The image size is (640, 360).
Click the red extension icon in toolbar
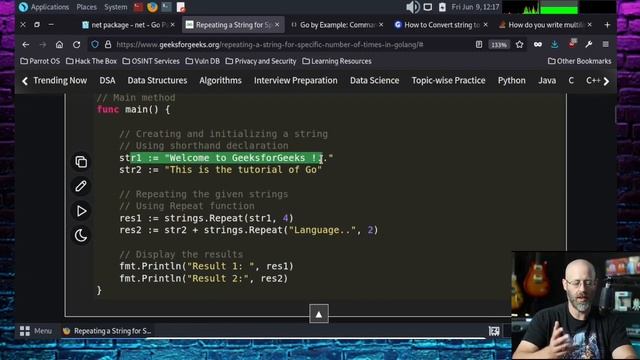tap(572, 44)
